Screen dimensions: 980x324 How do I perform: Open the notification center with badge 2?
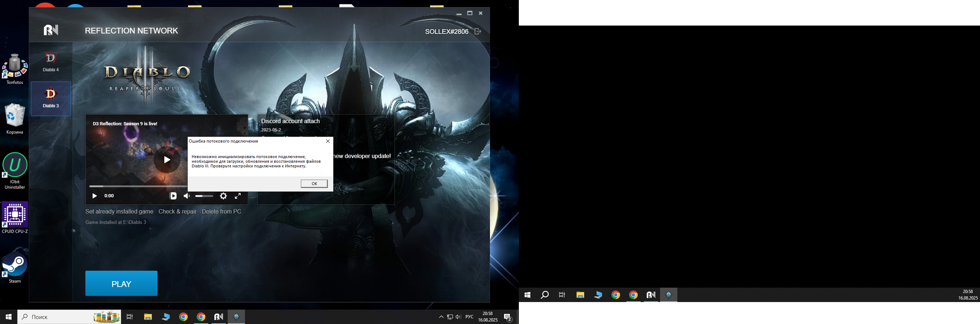coord(508,317)
